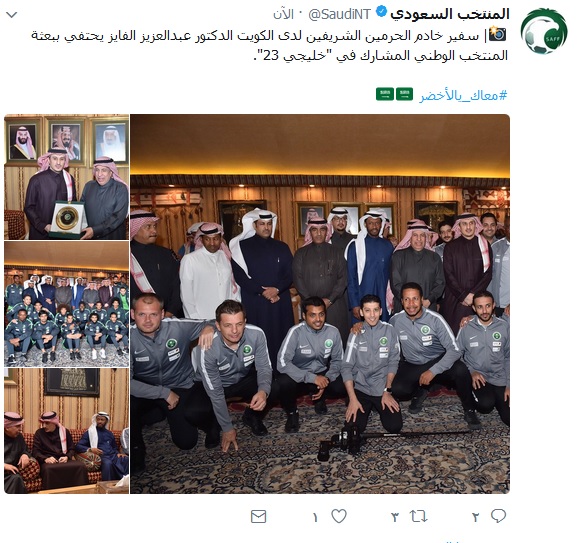Open the plaque presentation photo thumbnail
579x543 pixels.
[66, 177]
